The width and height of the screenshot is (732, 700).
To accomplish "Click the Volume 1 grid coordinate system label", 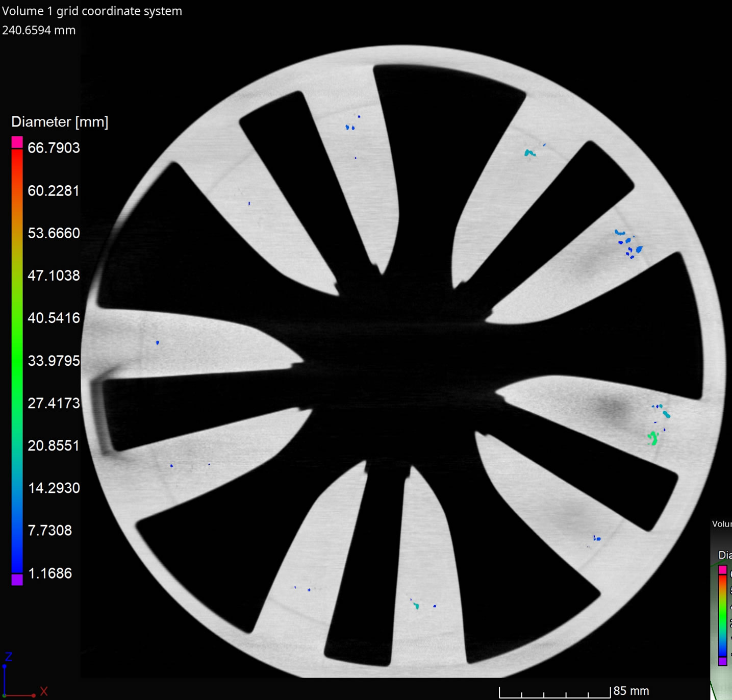I will point(92,11).
